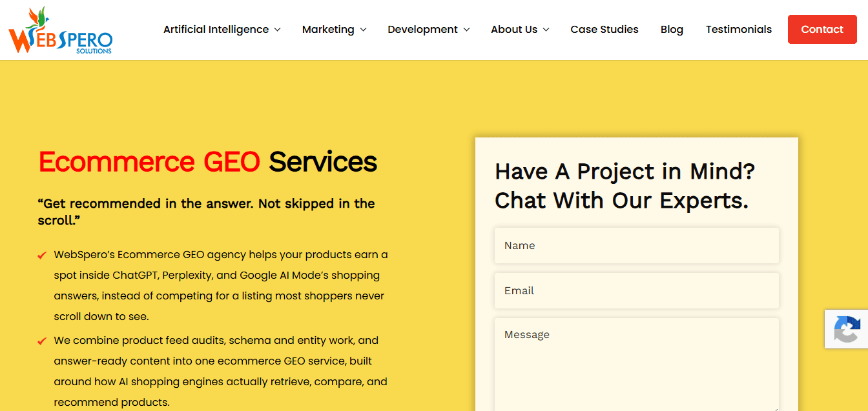The width and height of the screenshot is (868, 411).
Task: Click the Ecommerce GEO Services heading
Action: pos(207,162)
